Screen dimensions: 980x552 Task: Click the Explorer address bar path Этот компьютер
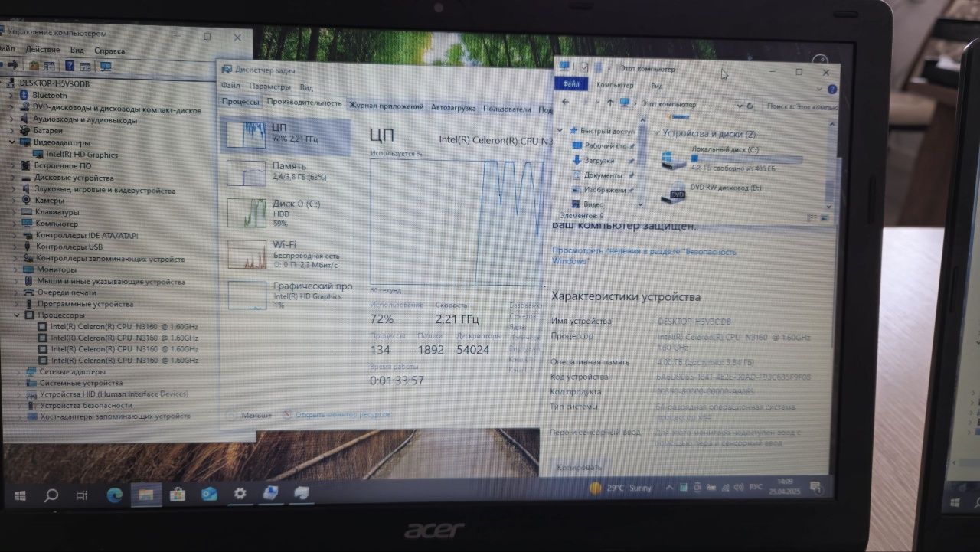point(668,103)
